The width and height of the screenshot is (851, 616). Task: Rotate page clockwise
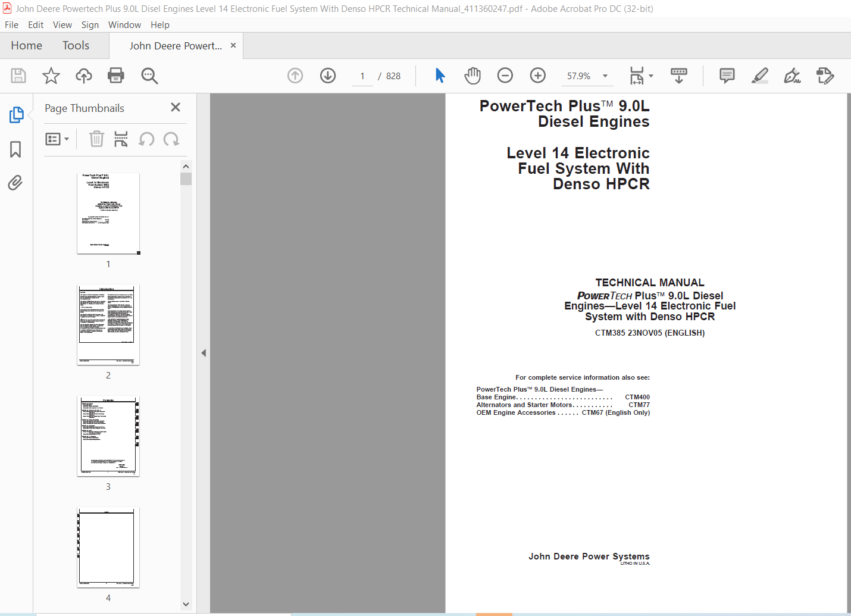171,139
